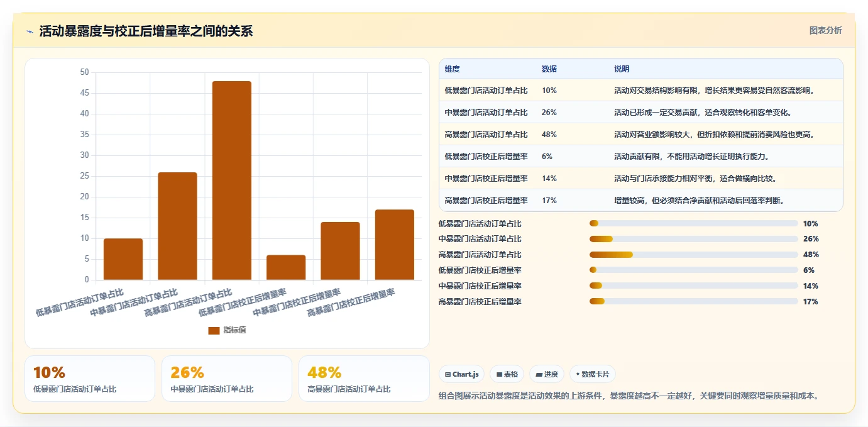The height and width of the screenshot is (427, 868).
Task: Click the 14% value in table
Action: [549, 179]
